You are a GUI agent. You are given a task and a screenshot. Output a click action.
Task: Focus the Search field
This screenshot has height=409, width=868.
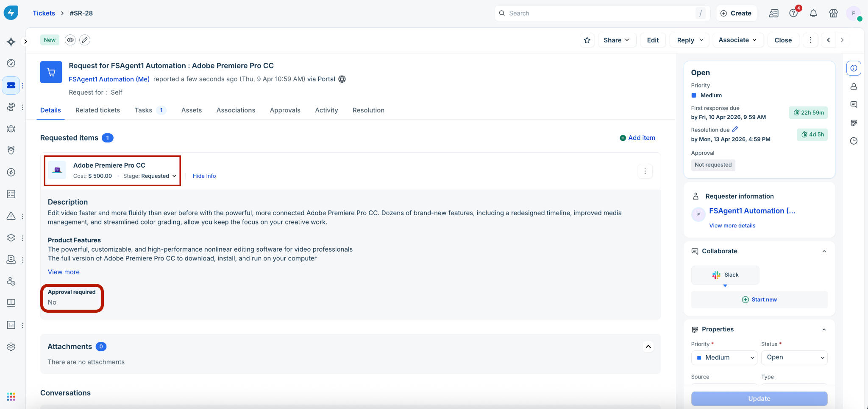pos(602,13)
